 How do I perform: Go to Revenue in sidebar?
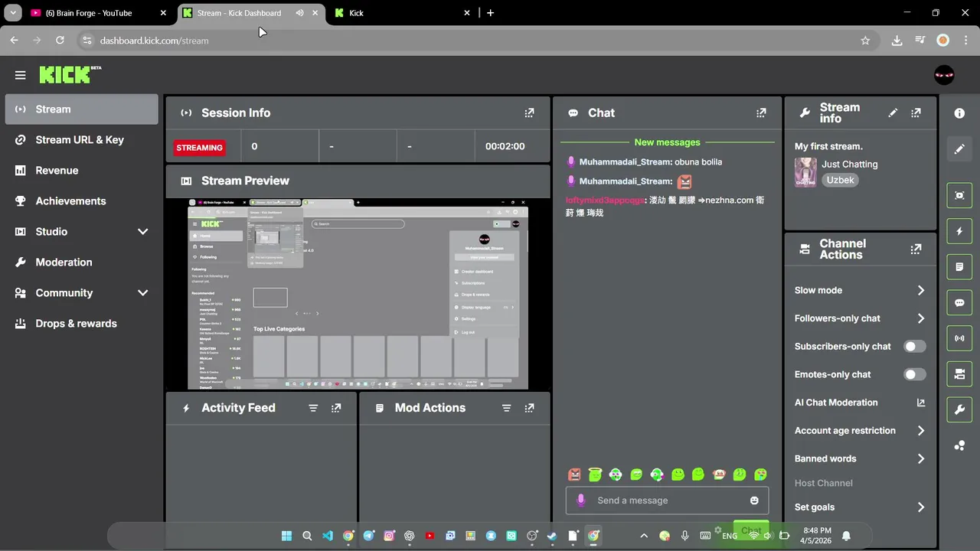82,171
